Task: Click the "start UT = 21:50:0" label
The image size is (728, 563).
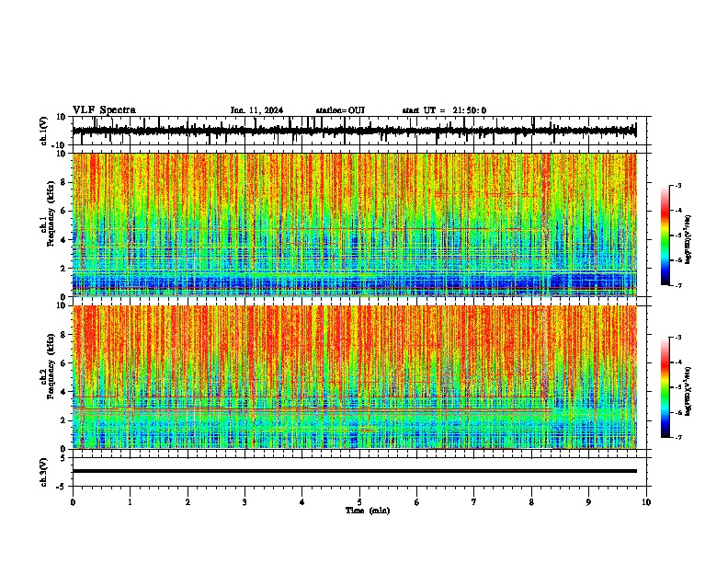Action: click(x=444, y=110)
